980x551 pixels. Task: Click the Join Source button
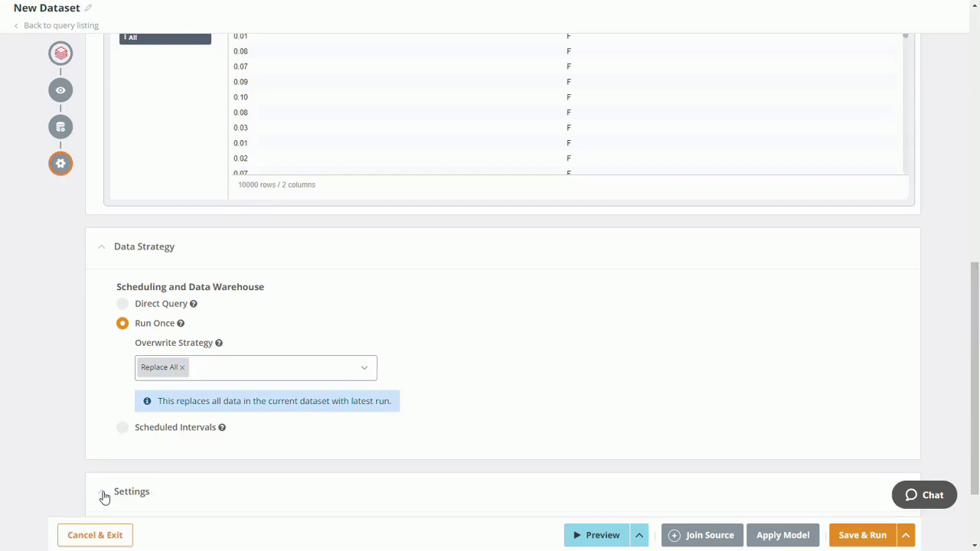tap(702, 536)
